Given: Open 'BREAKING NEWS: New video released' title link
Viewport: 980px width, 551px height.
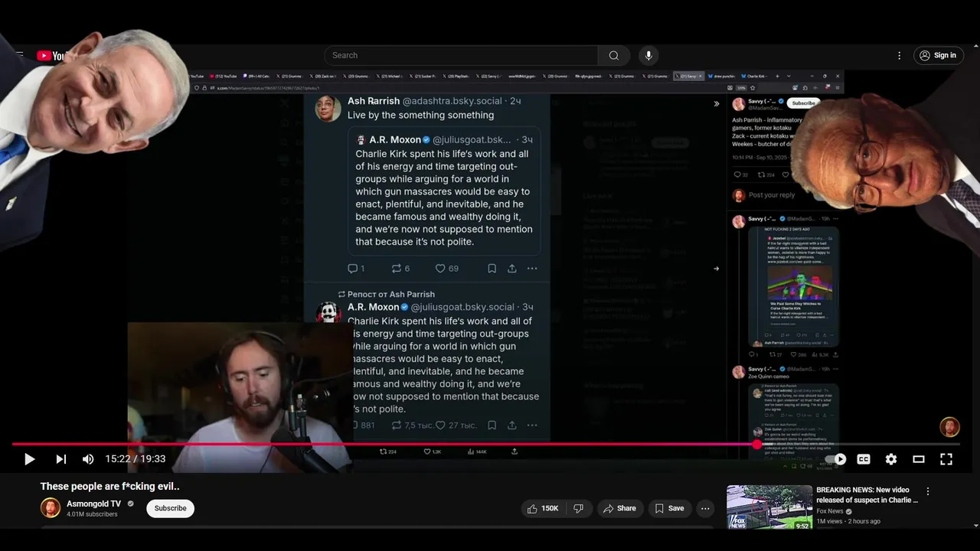Looking at the screenshot, I should pos(867,494).
